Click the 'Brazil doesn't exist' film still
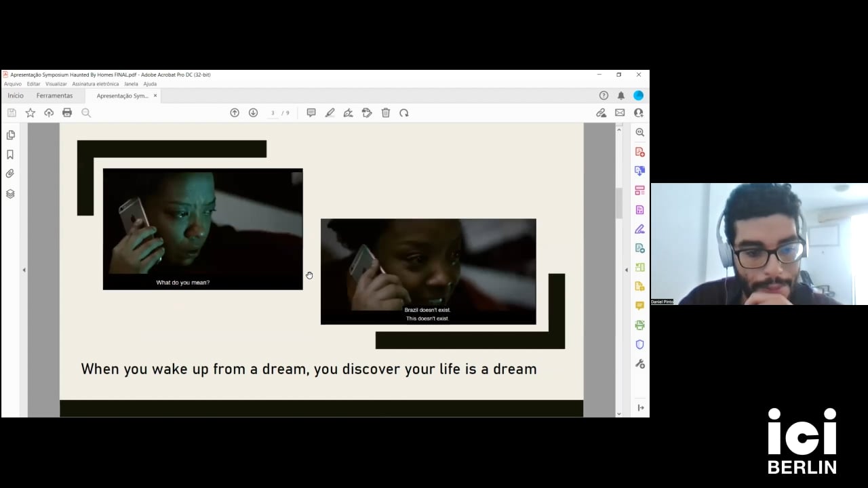Viewport: 868px width, 488px height. pos(429,271)
